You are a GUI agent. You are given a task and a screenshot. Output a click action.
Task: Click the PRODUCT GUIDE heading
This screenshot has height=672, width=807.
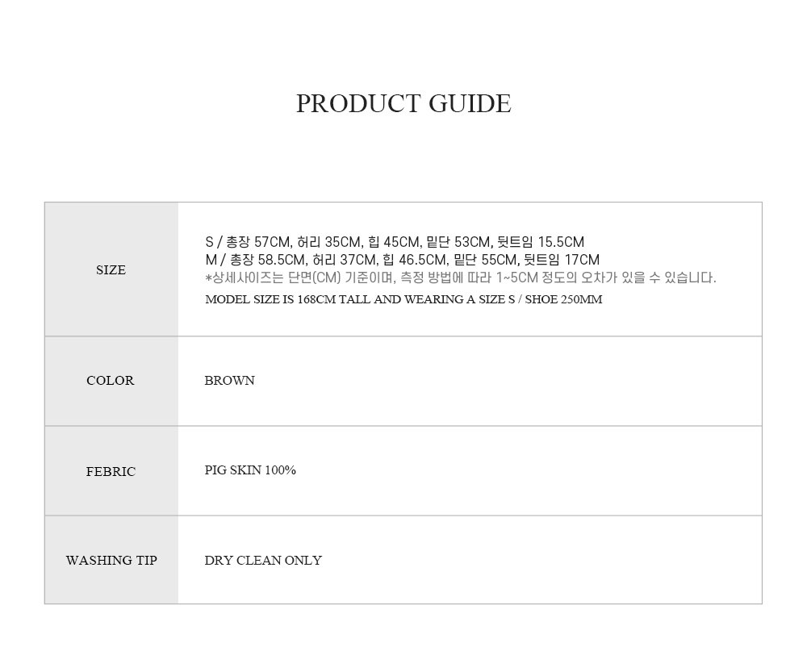[x=403, y=103]
